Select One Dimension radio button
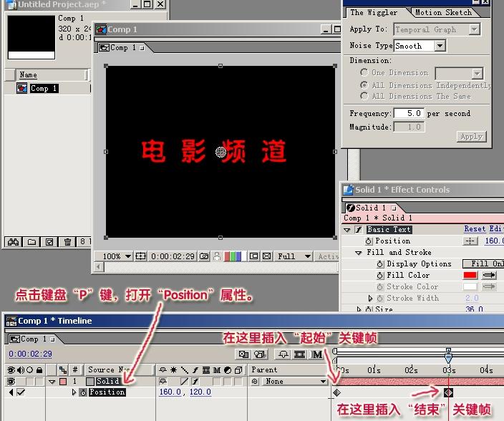Image resolution: width=504 pixels, height=421 pixels. [364, 72]
